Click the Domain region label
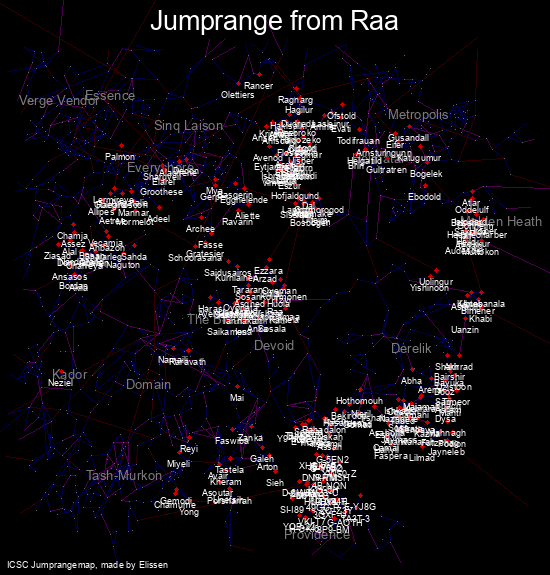 tap(148, 385)
